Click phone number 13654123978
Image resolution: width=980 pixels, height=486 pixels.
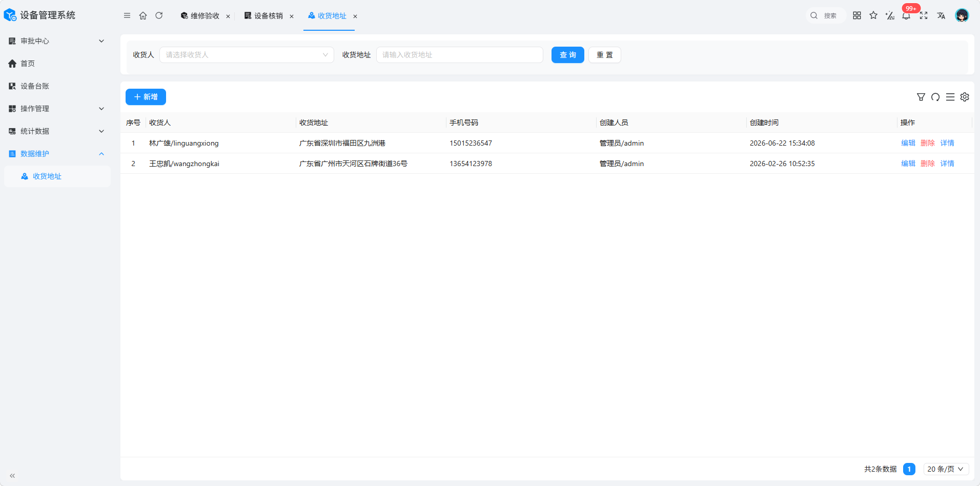coord(471,164)
